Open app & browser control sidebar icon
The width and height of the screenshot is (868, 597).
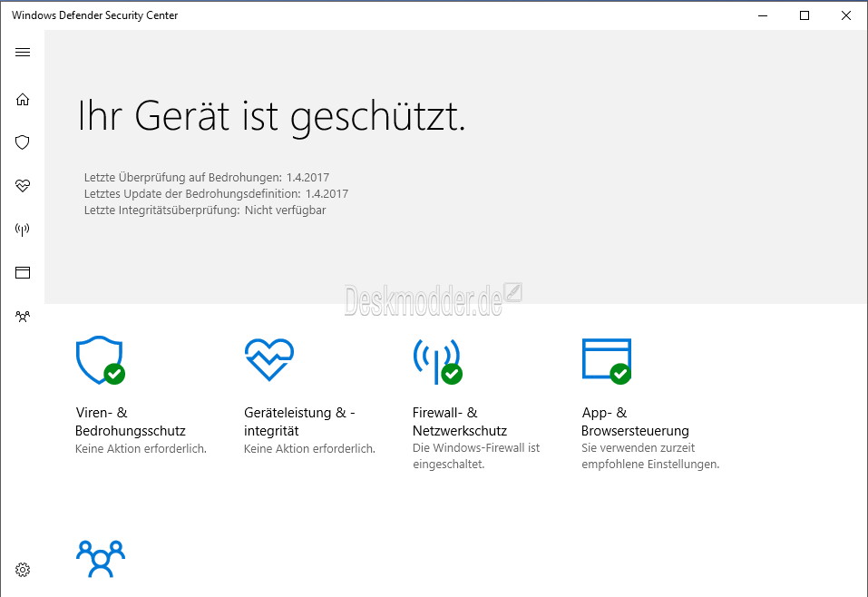click(23, 272)
